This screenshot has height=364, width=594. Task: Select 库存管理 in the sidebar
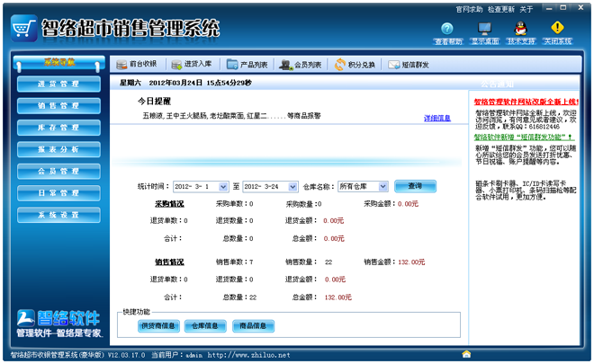(58, 128)
